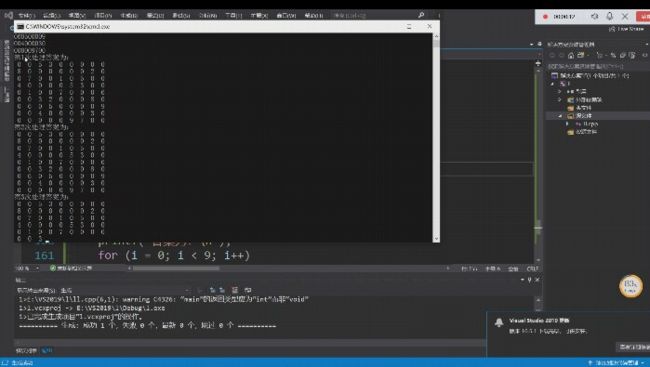
Task: Click the Solution Explorer search box
Action: click(597, 66)
